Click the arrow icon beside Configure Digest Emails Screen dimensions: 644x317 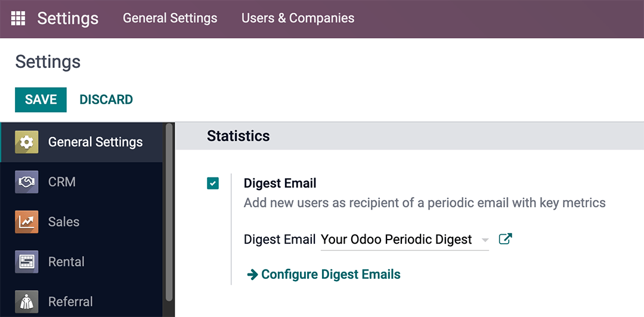point(252,275)
